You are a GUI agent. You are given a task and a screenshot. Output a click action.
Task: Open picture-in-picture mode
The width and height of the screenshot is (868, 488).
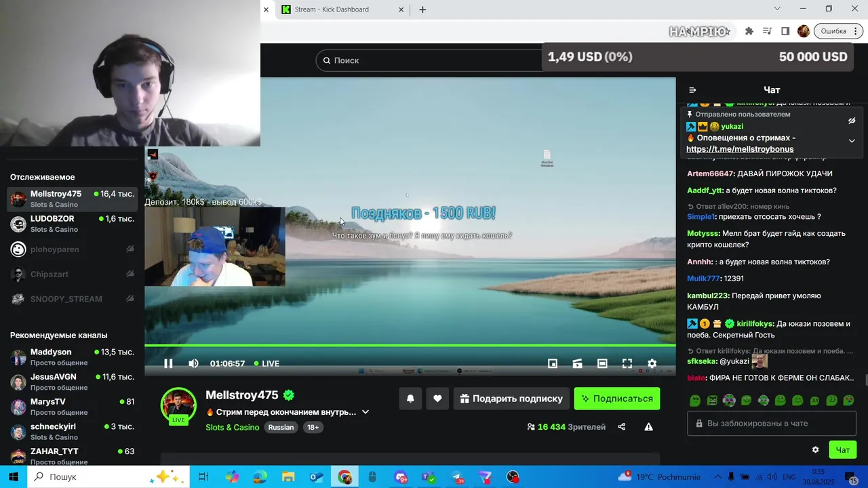pyautogui.click(x=553, y=363)
